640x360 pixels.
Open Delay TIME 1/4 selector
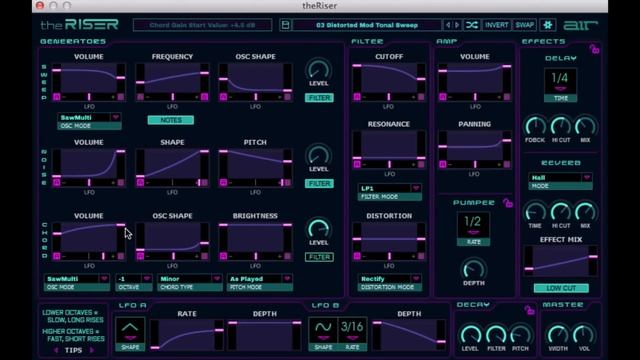coord(560,81)
